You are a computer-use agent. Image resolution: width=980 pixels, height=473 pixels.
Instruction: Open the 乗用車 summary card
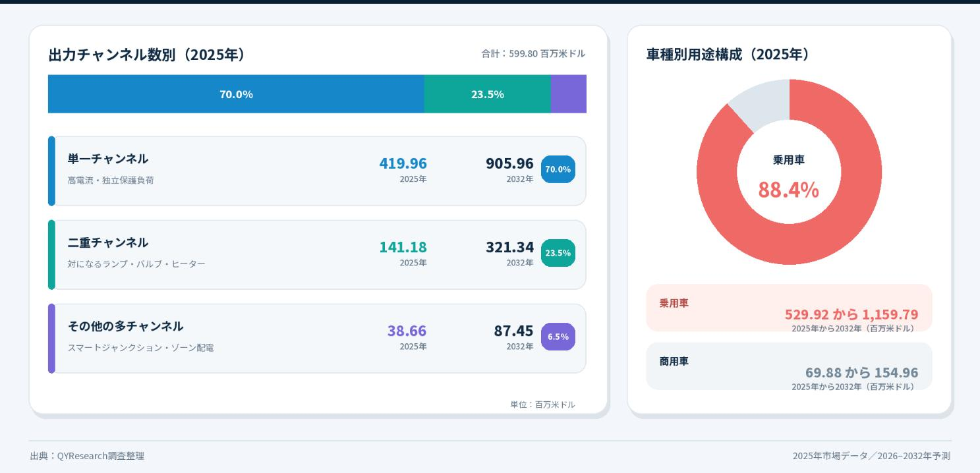coord(789,308)
